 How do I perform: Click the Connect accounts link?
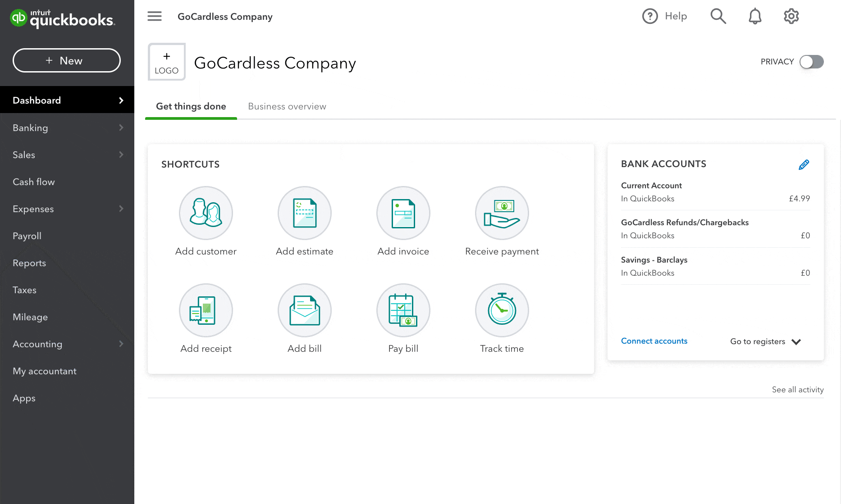(654, 341)
